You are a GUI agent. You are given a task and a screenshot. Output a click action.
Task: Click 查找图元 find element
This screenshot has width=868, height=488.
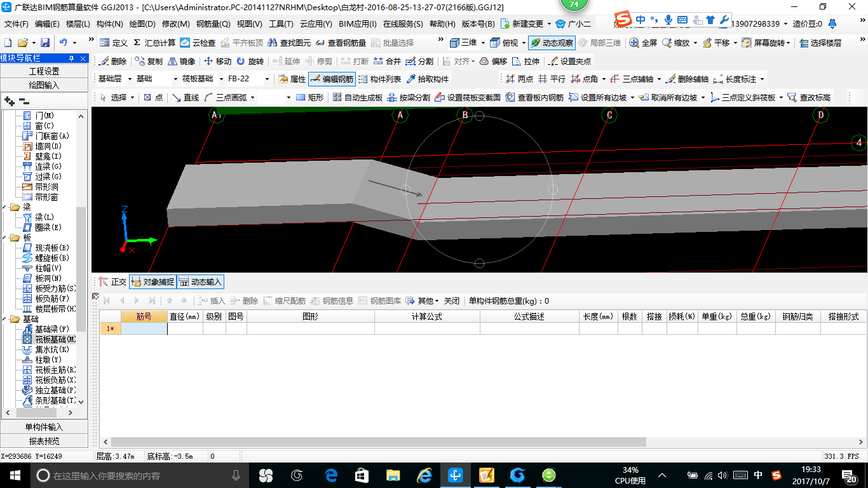(x=290, y=43)
